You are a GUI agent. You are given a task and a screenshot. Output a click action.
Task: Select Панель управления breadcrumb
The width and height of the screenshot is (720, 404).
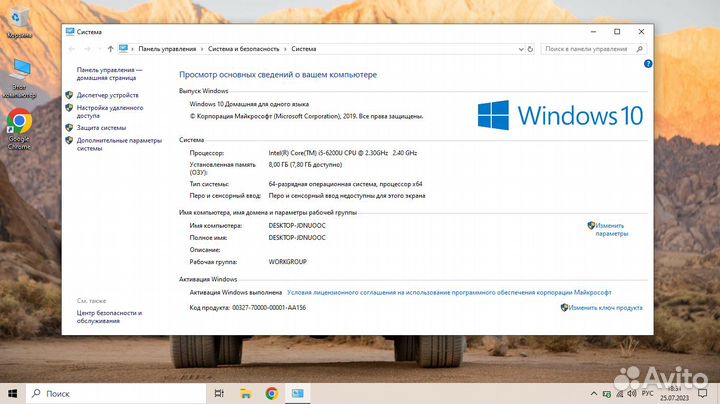pos(167,49)
